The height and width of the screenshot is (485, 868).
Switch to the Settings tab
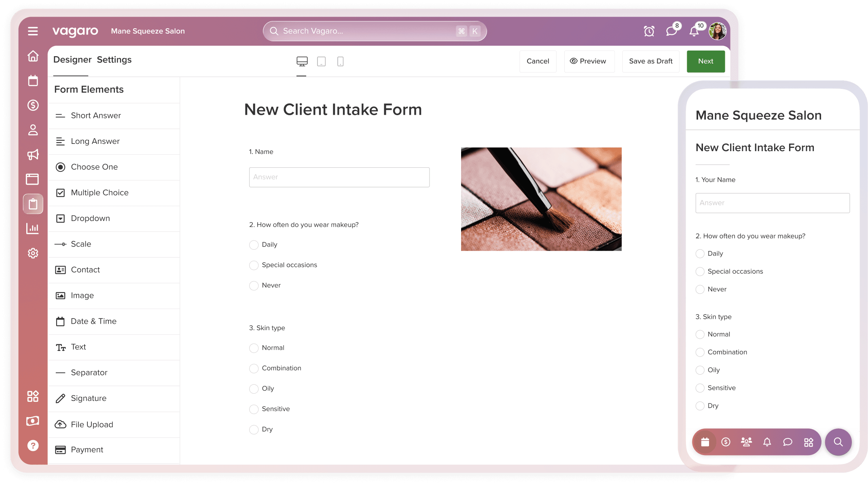click(x=114, y=59)
